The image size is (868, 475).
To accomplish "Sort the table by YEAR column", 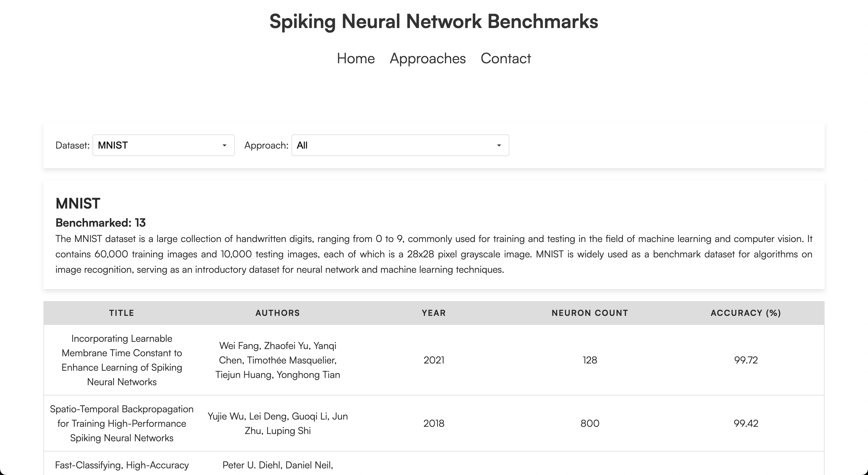I will click(x=433, y=313).
